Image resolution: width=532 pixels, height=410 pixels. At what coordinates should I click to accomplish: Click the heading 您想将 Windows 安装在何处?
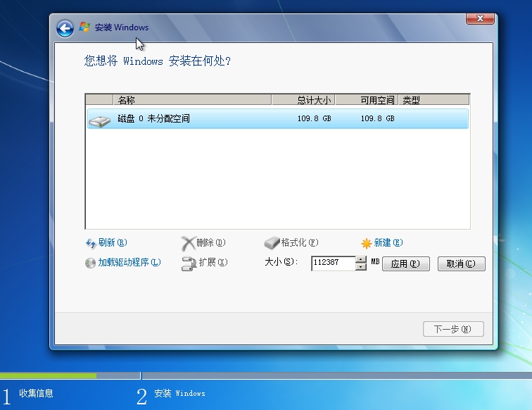click(158, 61)
